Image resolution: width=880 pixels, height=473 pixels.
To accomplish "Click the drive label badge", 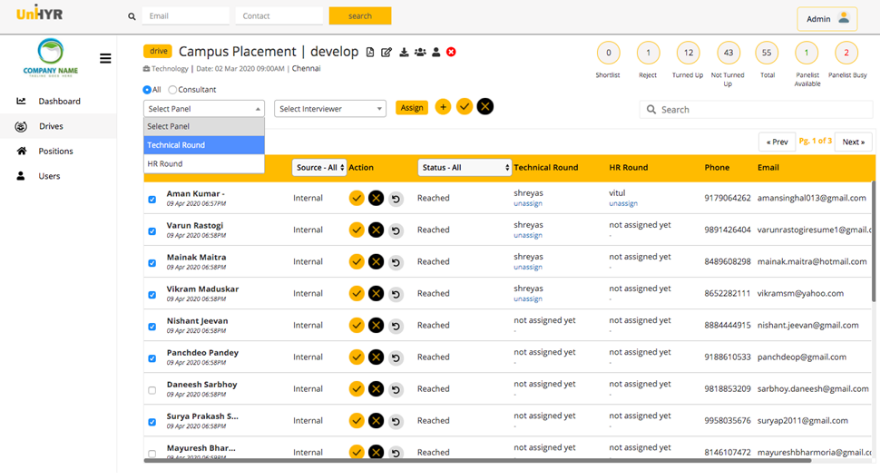I will point(158,51).
